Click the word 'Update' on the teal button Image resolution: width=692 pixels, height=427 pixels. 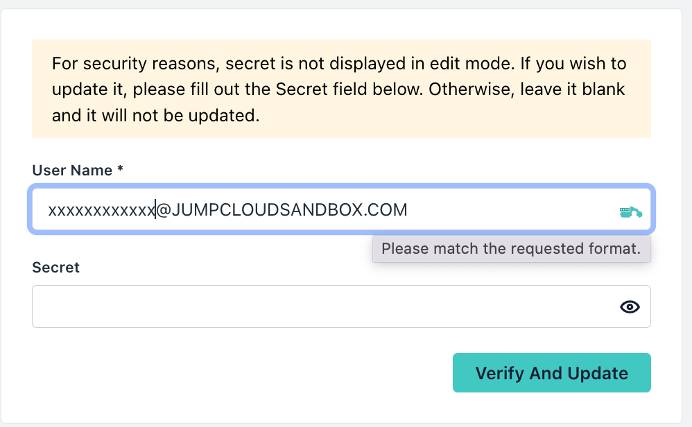597,373
